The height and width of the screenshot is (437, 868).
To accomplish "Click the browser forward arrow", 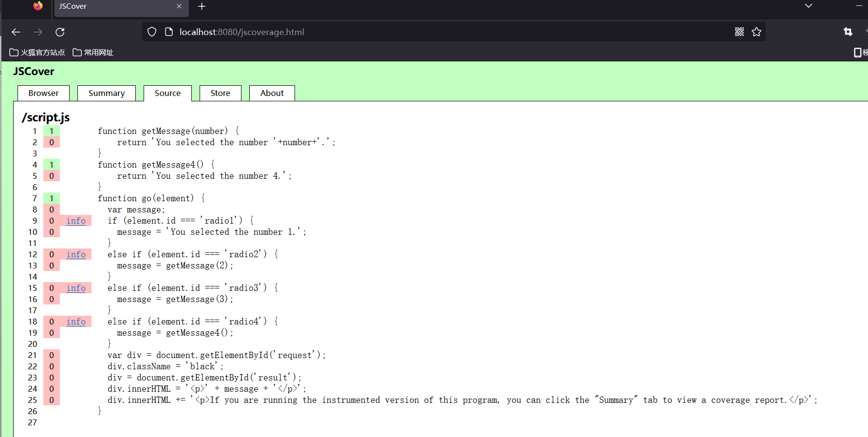I will pos(38,32).
